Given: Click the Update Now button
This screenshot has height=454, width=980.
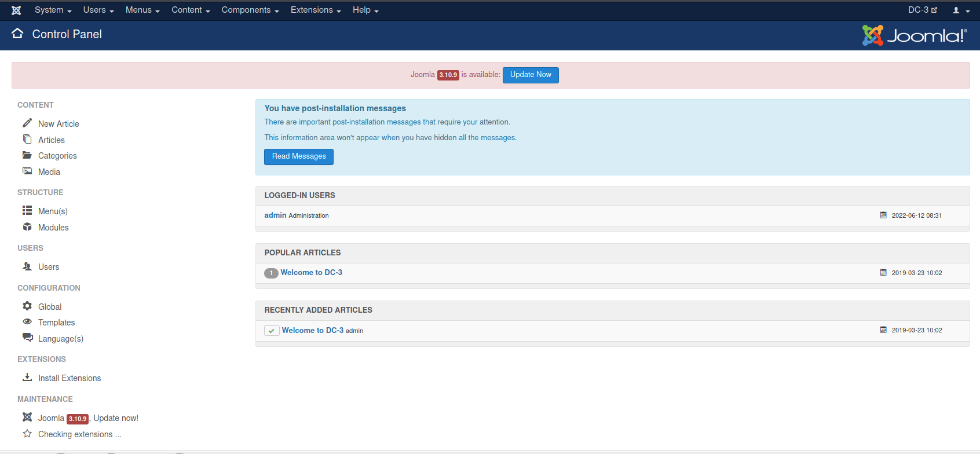Looking at the screenshot, I should 531,75.
